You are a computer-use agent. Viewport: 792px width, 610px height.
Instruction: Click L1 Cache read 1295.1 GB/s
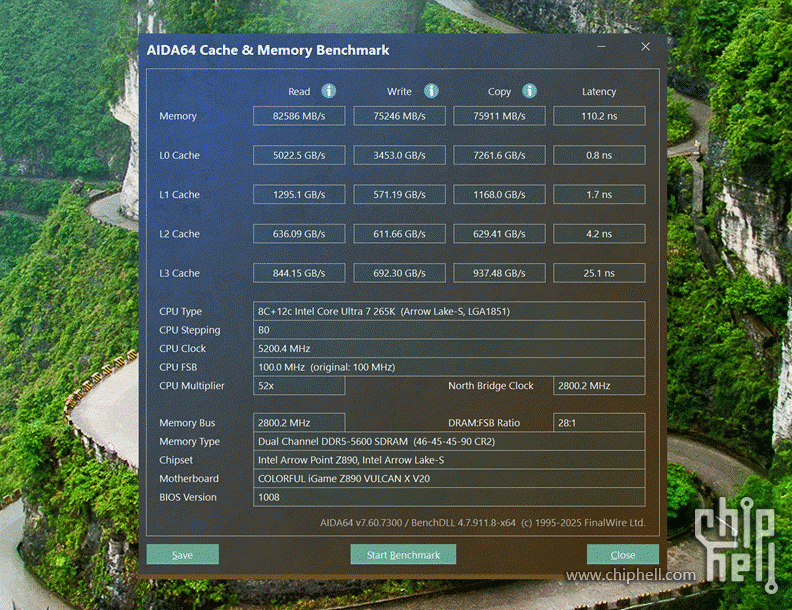[299, 194]
